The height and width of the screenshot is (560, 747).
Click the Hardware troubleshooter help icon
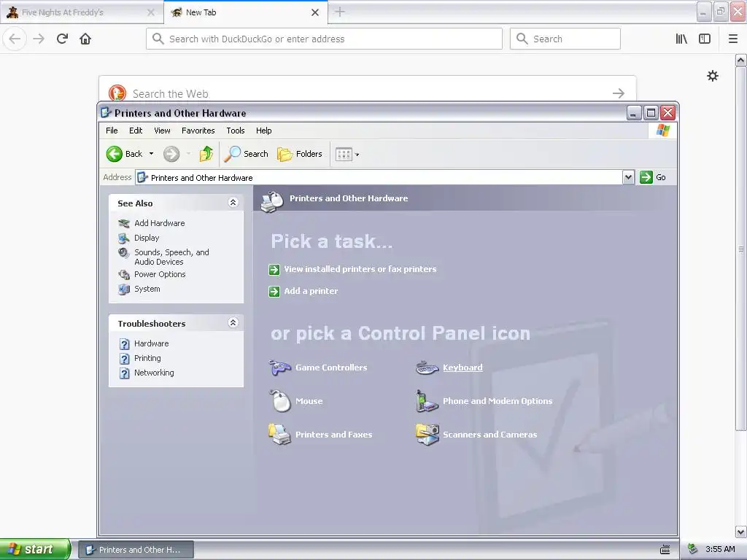click(124, 344)
